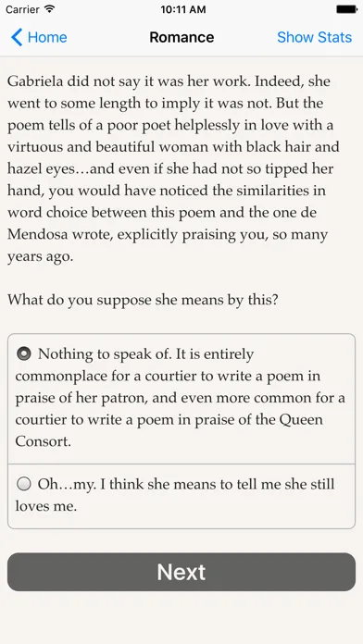Tap the Wi-Fi signal icon

coord(50,9)
